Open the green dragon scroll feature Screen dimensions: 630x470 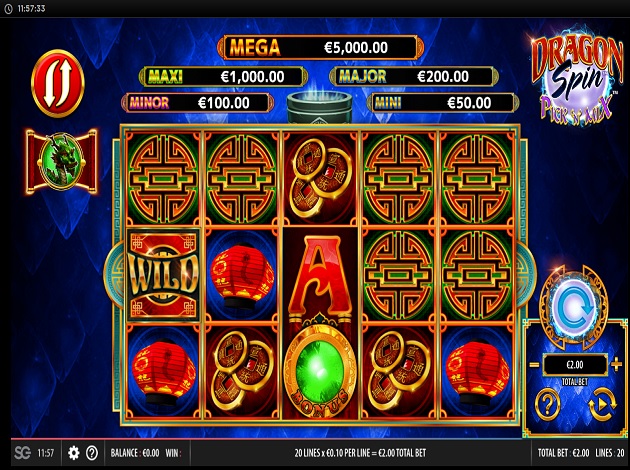pos(61,161)
